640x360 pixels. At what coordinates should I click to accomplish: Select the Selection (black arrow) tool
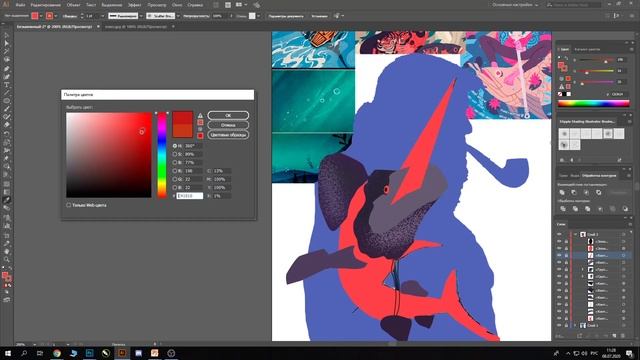[x=7, y=36]
